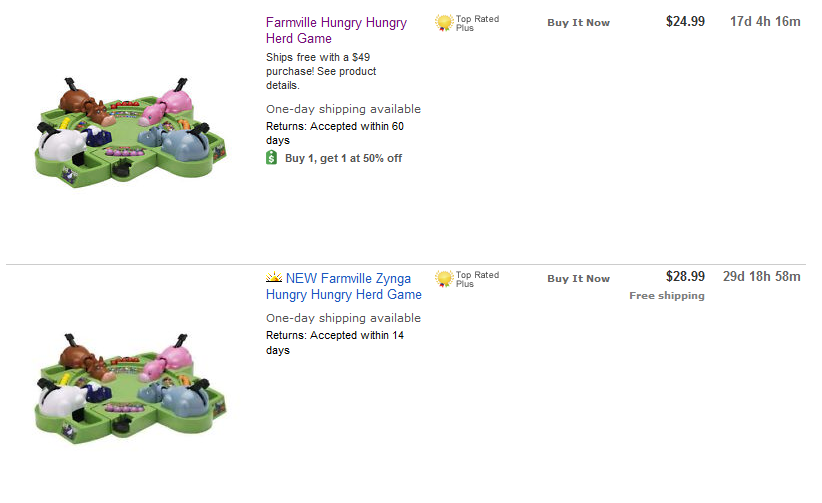The height and width of the screenshot is (503, 822).
Task: Click Free shipping label under $28.99
Action: 667,296
